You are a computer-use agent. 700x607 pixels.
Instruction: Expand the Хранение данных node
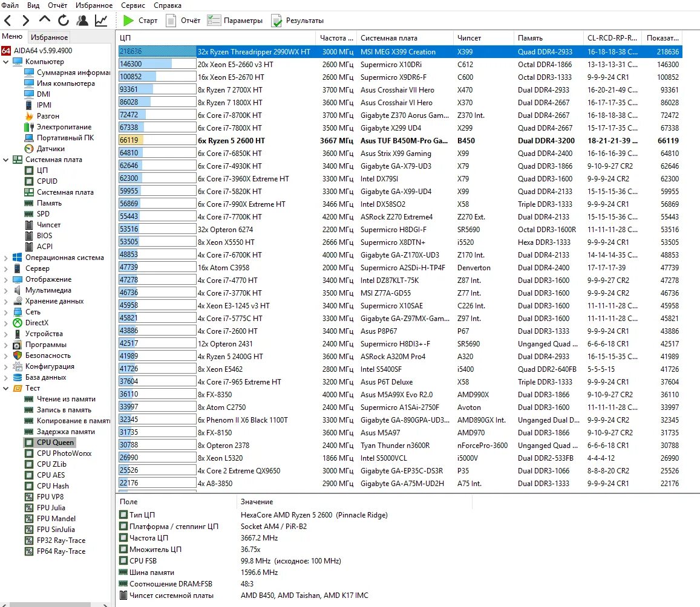point(6,301)
